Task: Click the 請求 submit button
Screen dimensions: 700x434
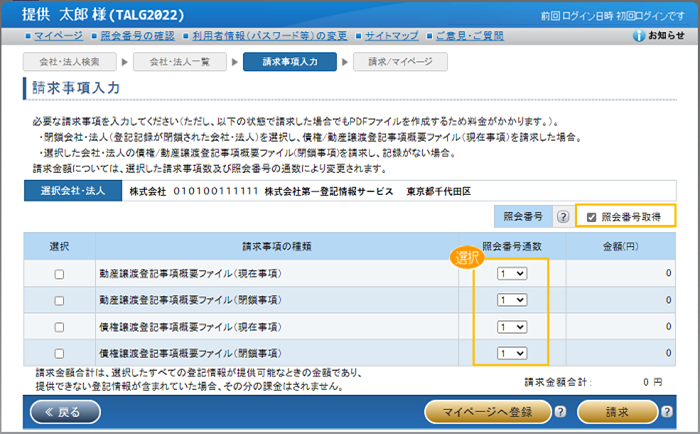Action: click(x=617, y=412)
